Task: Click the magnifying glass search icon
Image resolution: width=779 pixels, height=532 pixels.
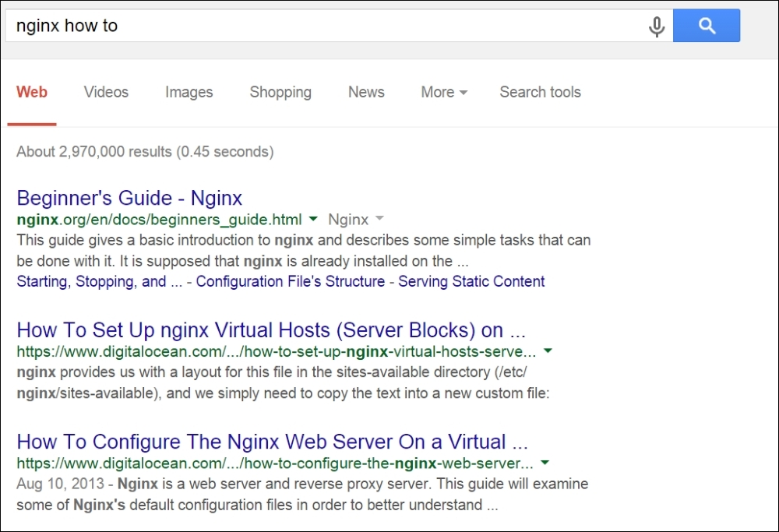Action: 706,26
